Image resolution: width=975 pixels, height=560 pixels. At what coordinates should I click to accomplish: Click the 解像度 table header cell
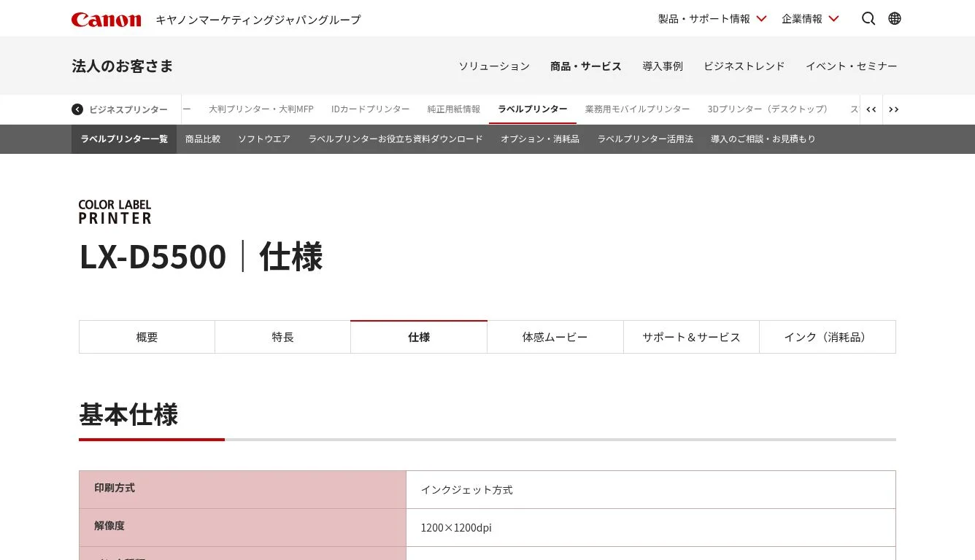coord(242,527)
